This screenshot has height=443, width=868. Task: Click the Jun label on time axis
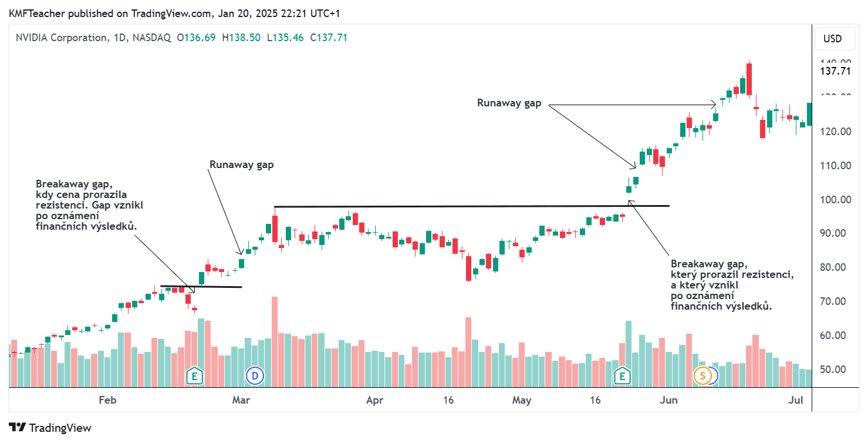(668, 401)
